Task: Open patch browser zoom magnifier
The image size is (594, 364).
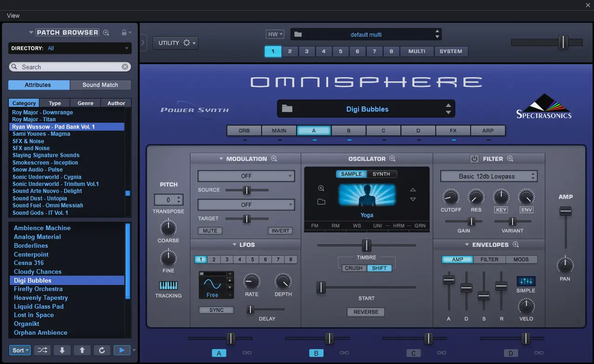Action: point(106,33)
